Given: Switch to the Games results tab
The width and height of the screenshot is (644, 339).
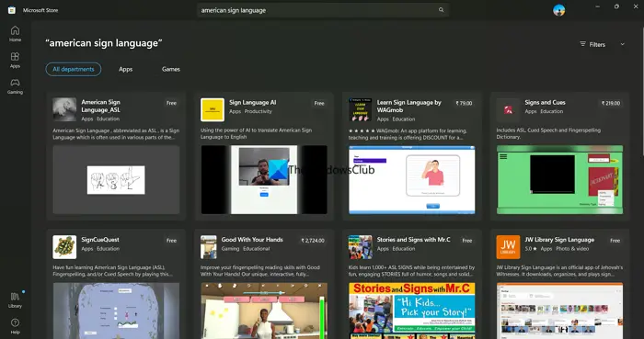Looking at the screenshot, I should point(171,69).
